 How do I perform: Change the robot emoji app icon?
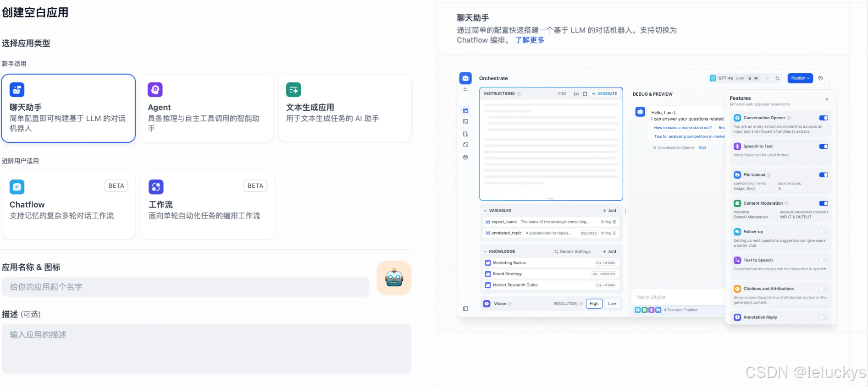tap(394, 278)
